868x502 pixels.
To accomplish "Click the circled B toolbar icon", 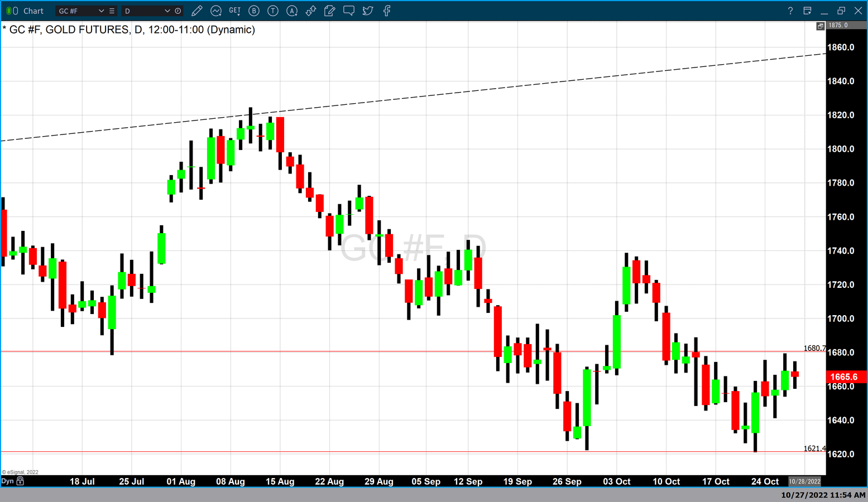I will tap(254, 11).
